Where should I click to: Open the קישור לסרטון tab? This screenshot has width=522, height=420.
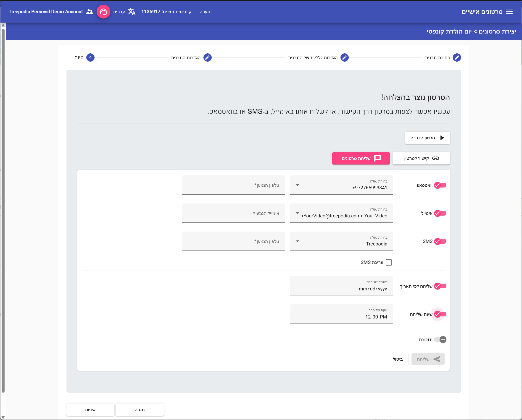[x=421, y=159]
